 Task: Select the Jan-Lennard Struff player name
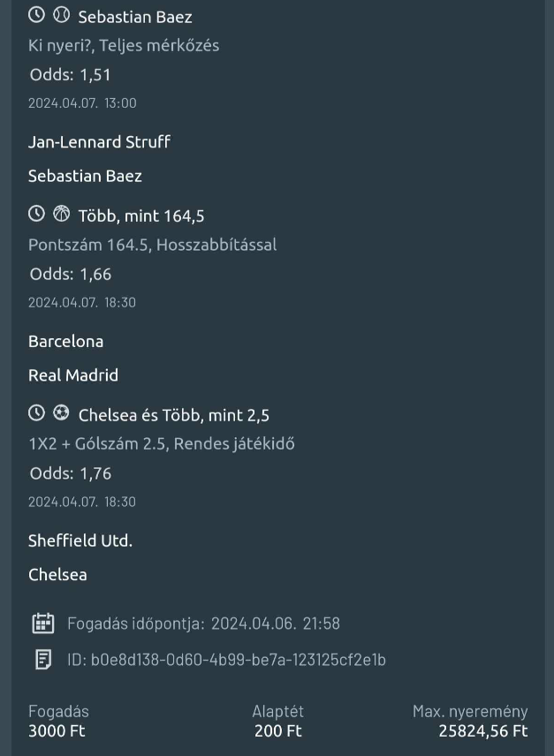(x=99, y=141)
